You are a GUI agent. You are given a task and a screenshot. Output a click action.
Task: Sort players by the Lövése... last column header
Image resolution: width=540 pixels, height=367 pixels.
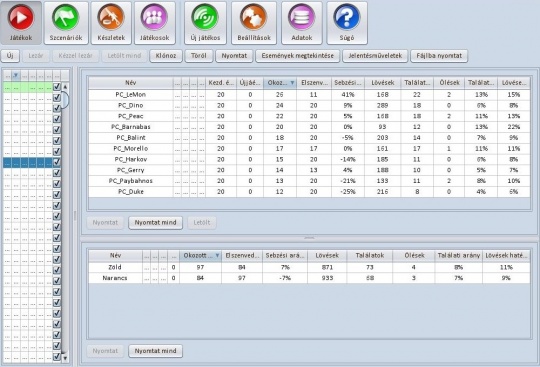514,83
